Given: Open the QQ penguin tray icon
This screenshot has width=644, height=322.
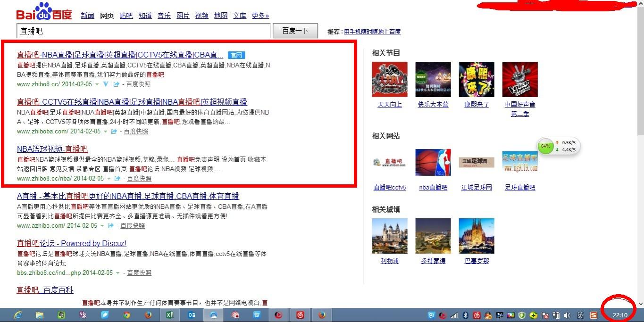Looking at the screenshot, I should pyautogui.click(x=488, y=315).
